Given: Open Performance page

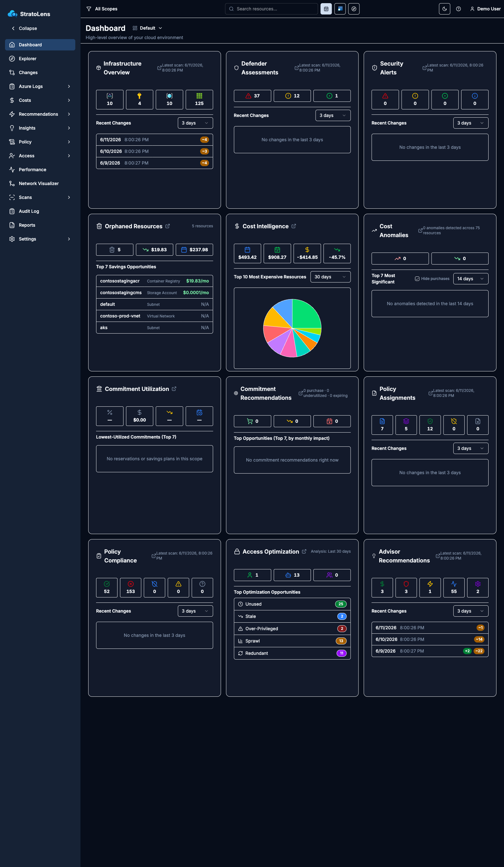Looking at the screenshot, I should [x=40, y=170].
